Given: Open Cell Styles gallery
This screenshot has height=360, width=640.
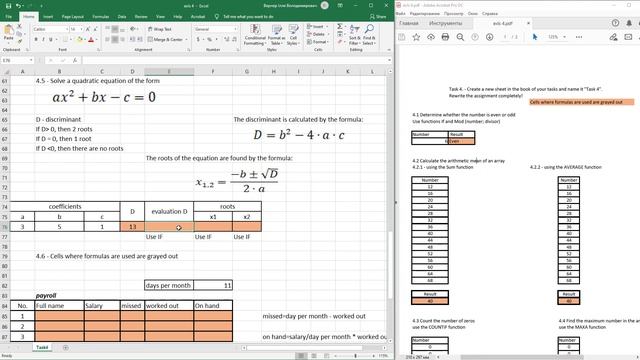Looking at the screenshot, I should point(293,35).
